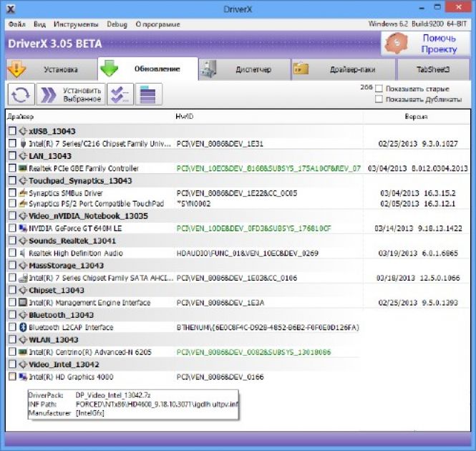Click the Intel Centrino Advanced-N 6205 adapter icon
Viewport: 476px width, 451px height.
point(23,352)
